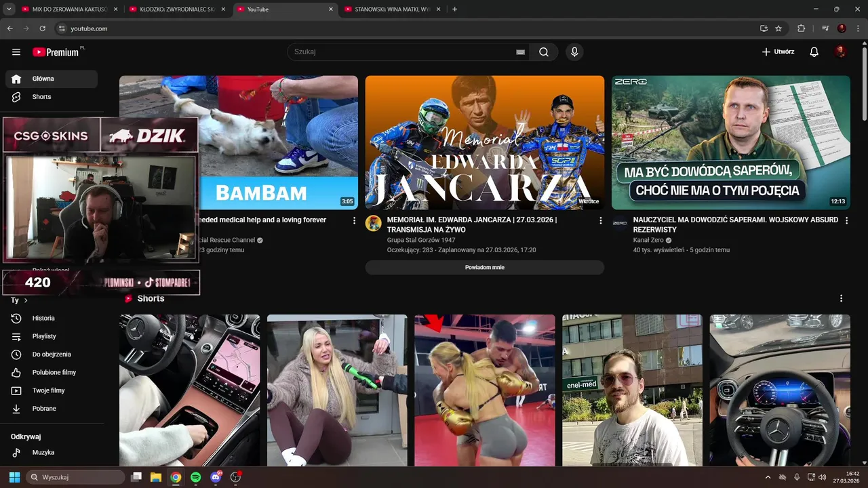This screenshot has width=868, height=488.
Task: Open YouTube notifications bell
Action: 814,52
